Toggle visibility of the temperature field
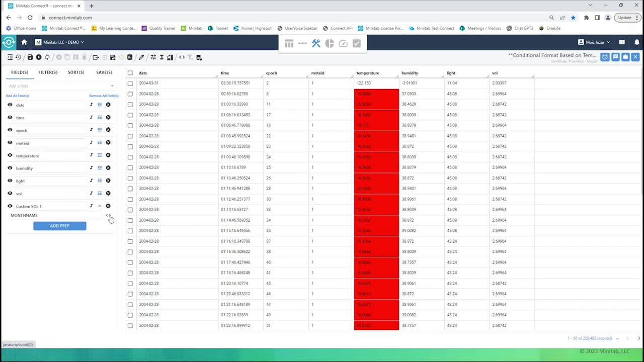 [x=10, y=155]
